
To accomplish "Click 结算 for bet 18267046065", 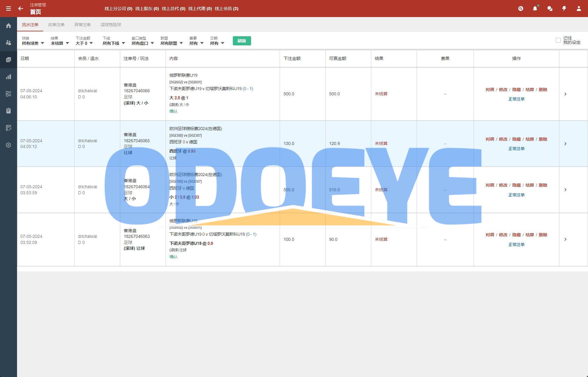I will [530, 139].
